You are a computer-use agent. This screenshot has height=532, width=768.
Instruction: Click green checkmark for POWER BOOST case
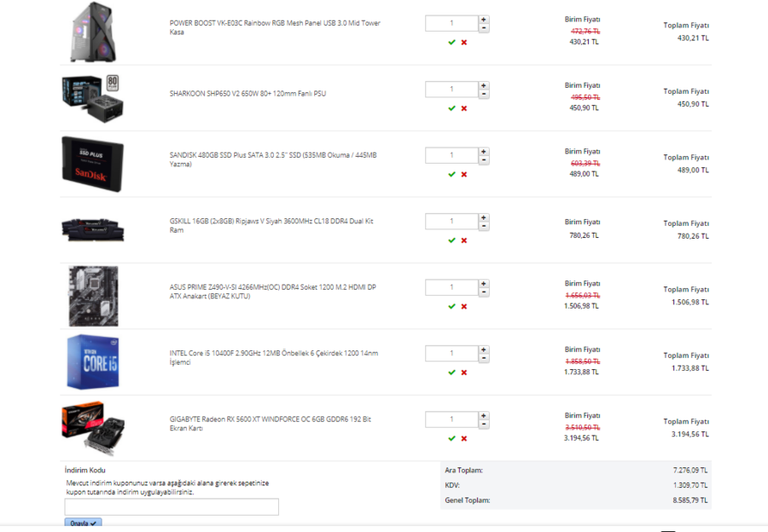tap(451, 42)
